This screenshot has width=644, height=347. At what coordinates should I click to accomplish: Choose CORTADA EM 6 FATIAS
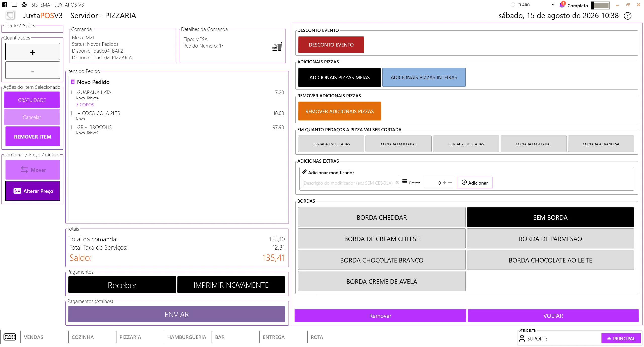click(x=466, y=144)
